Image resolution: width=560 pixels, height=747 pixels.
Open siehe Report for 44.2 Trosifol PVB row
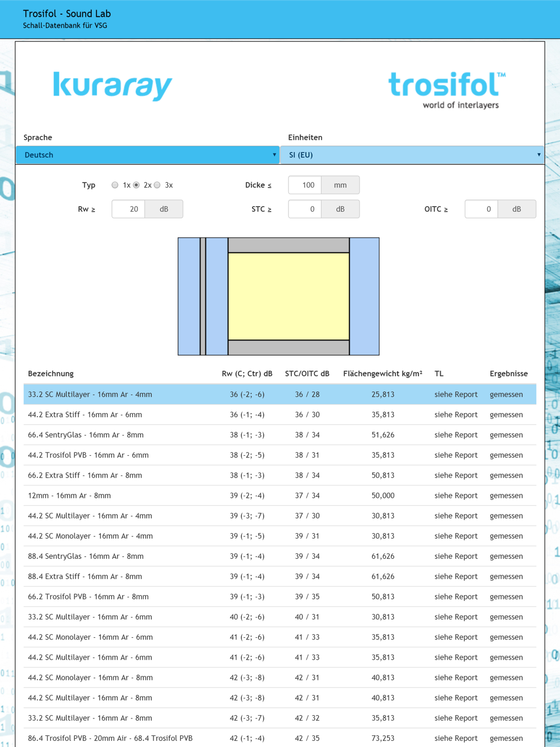[x=456, y=455]
